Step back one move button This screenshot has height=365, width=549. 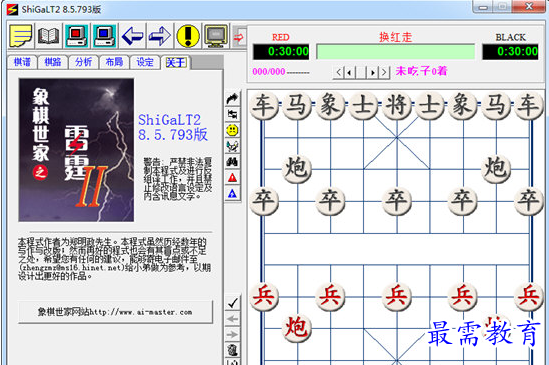click(349, 73)
